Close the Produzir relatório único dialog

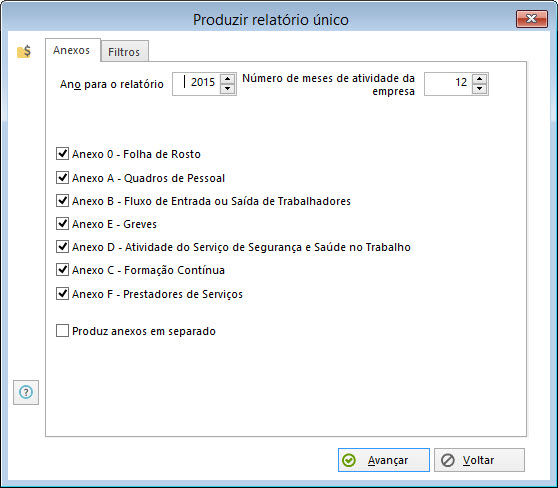pos(531,19)
